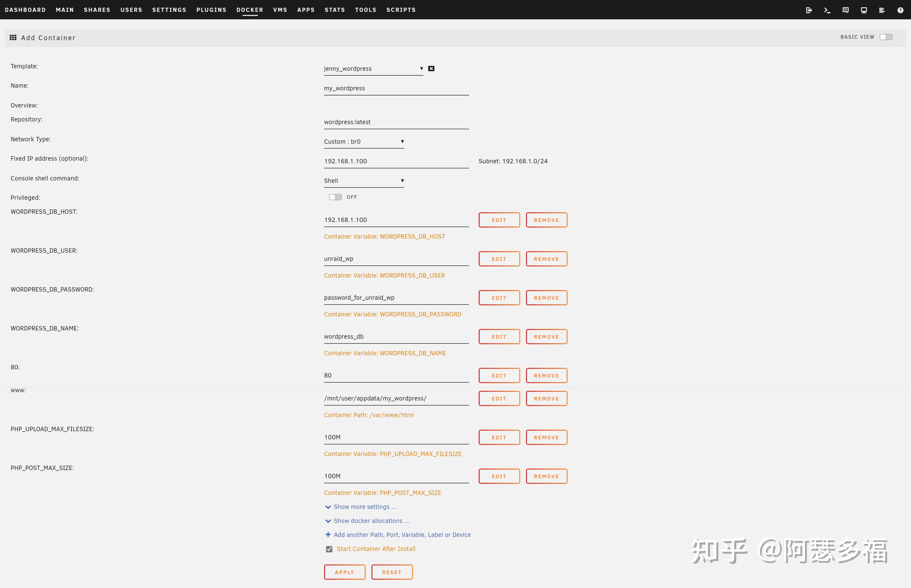Open the Dashboard menu
Viewport: 911px width, 588px height.
[25, 10]
